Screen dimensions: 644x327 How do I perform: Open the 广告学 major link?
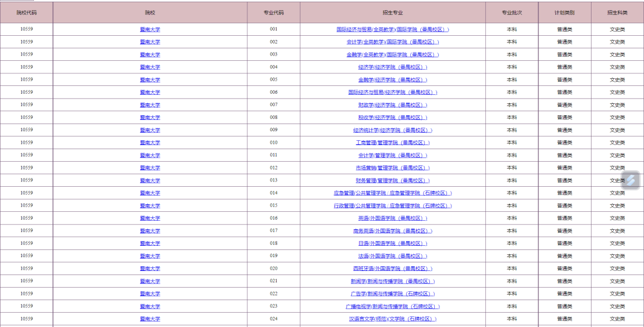click(392, 294)
